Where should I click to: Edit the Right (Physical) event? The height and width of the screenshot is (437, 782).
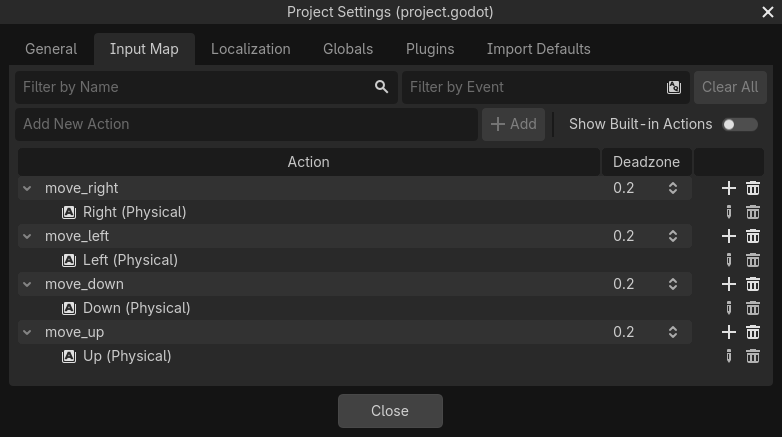[x=728, y=212]
